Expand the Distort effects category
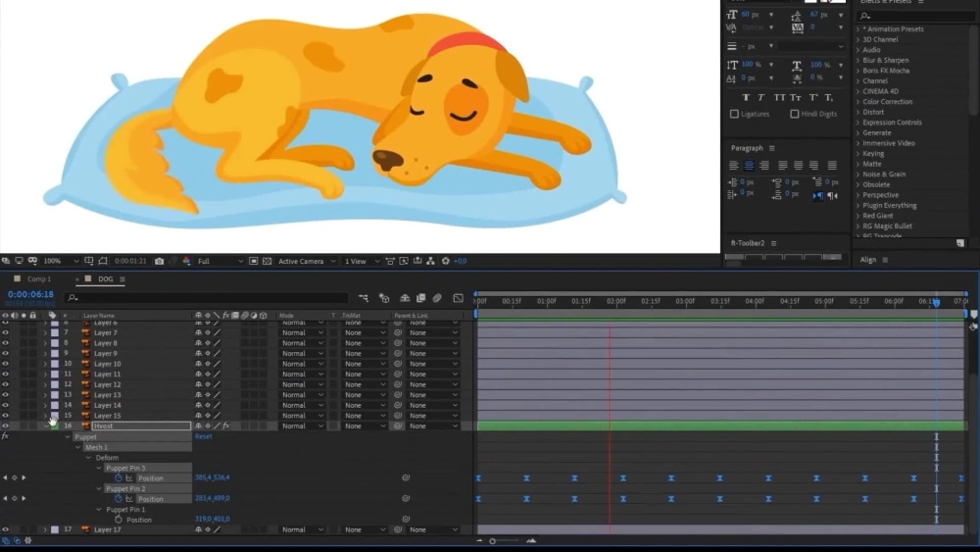This screenshot has width=980, height=552. coord(857,112)
